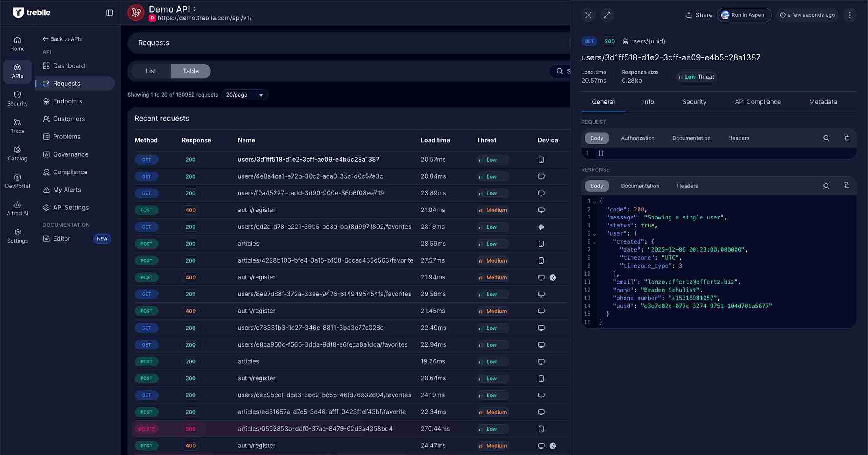Open search within the response body
Image resolution: width=868 pixels, height=455 pixels.
coord(826,185)
